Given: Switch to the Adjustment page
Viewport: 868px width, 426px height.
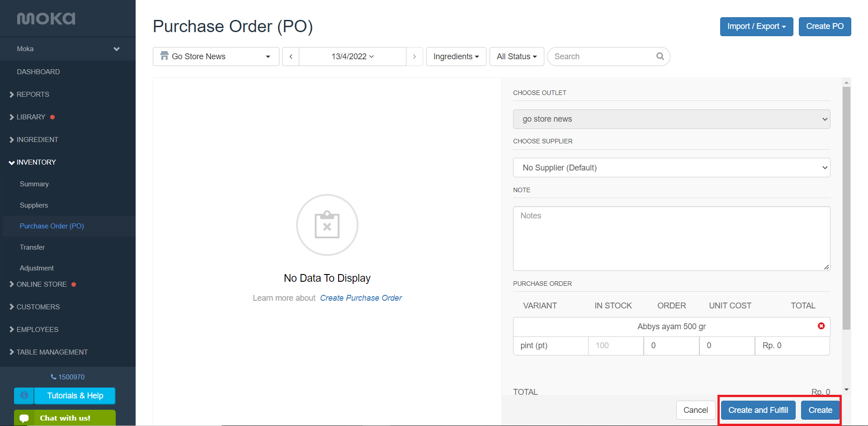Looking at the screenshot, I should (36, 268).
